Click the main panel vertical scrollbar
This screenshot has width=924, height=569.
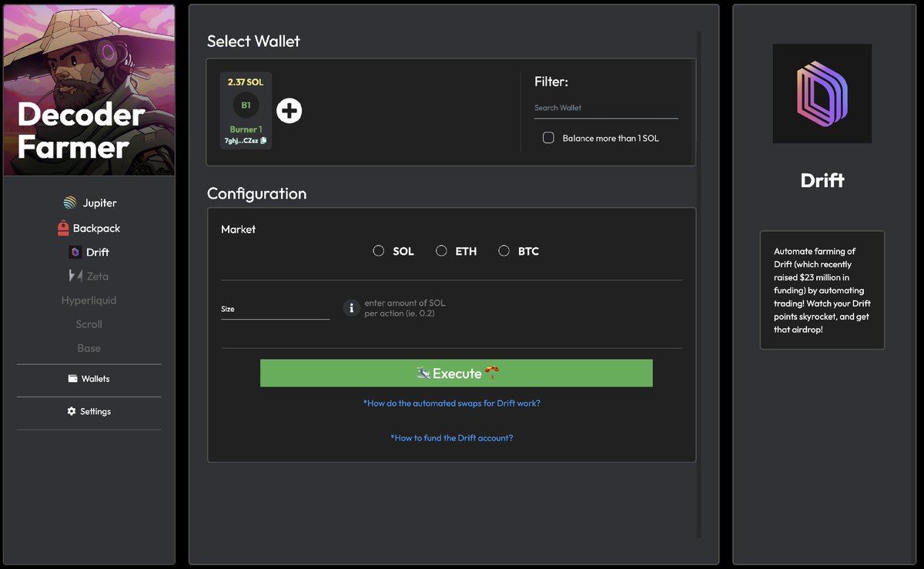tap(699, 285)
